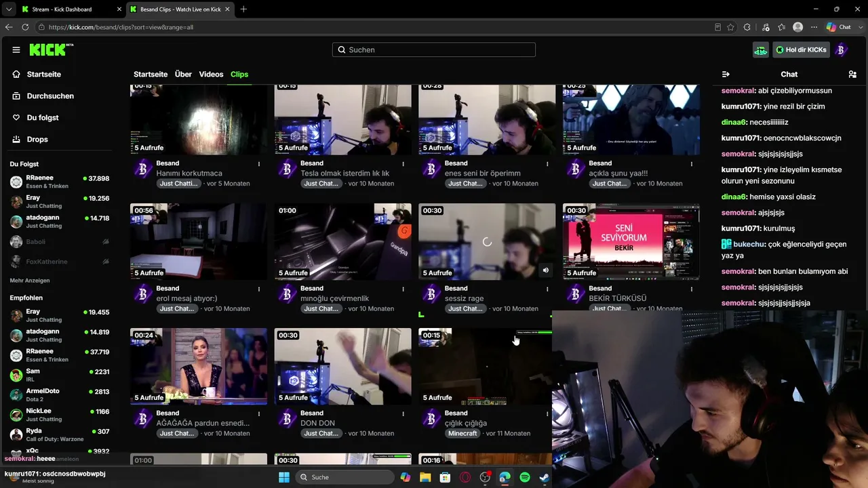
Task: Bookmark this page with the star icon
Action: [730, 27]
